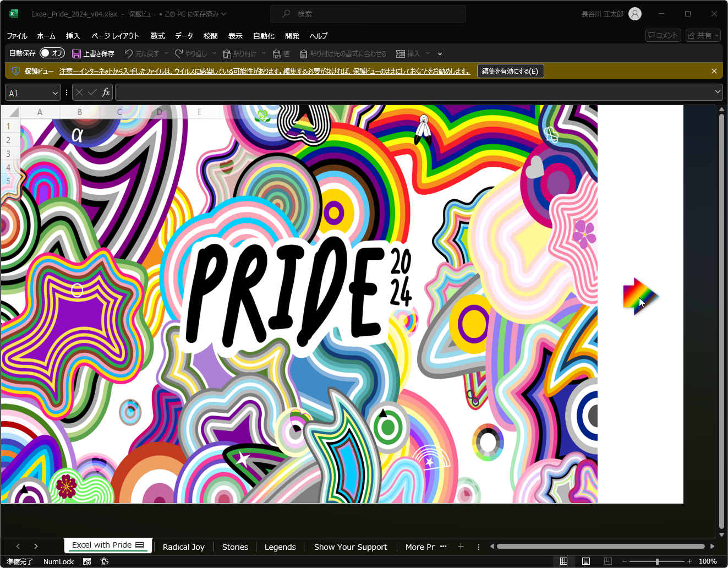Image resolution: width=728 pixels, height=568 pixels.
Task: Open the Show Your Support sheet tab
Action: (350, 547)
